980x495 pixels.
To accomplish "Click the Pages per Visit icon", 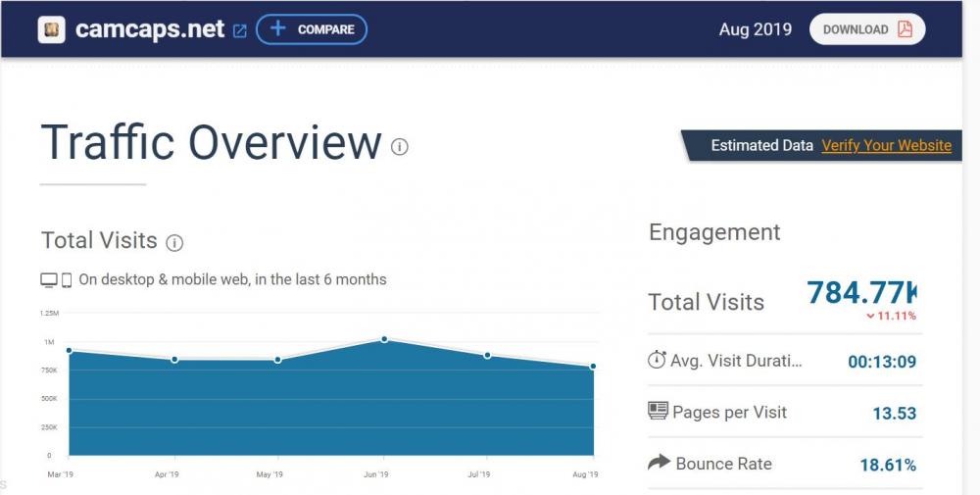I will [658, 412].
